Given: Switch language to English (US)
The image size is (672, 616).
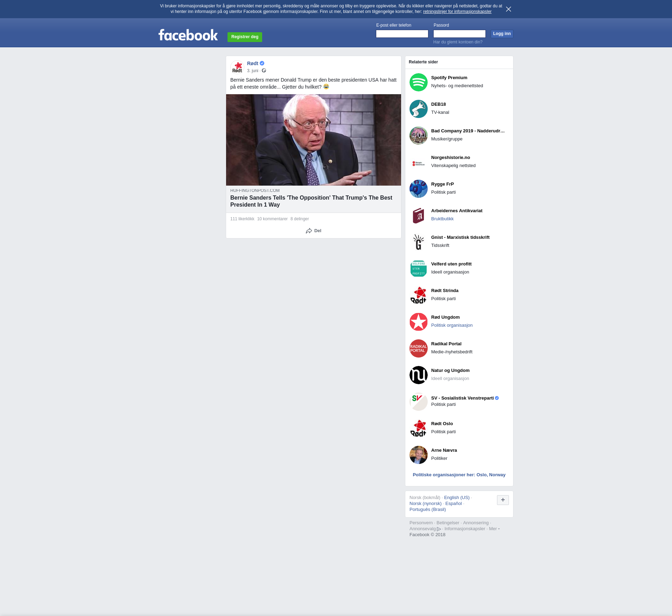Looking at the screenshot, I should point(456,498).
